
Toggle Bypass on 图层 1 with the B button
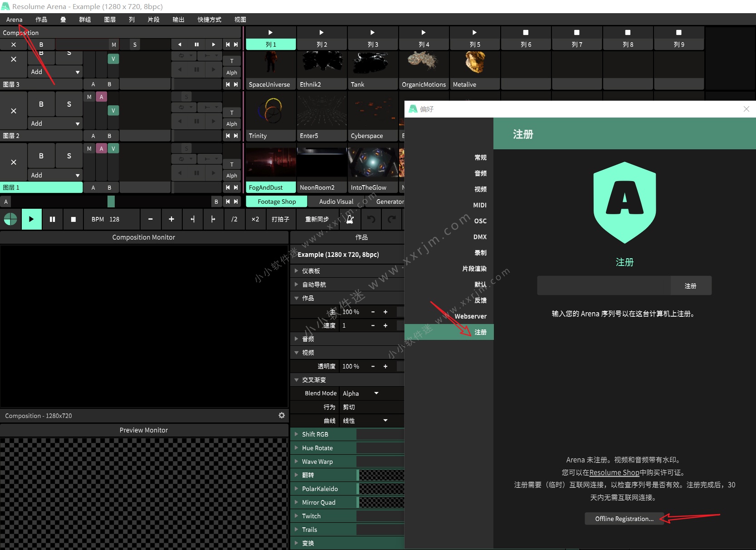click(41, 156)
